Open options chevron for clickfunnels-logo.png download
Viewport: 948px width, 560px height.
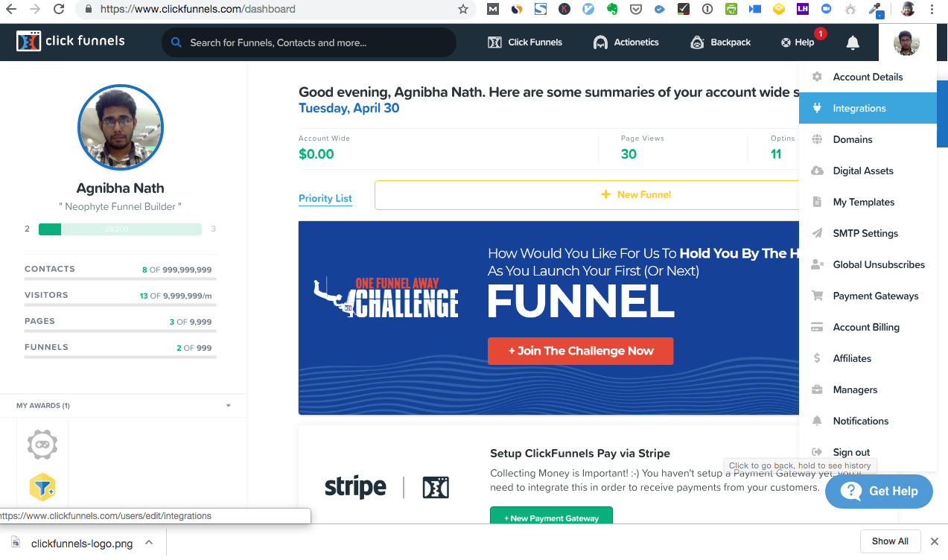(x=149, y=543)
